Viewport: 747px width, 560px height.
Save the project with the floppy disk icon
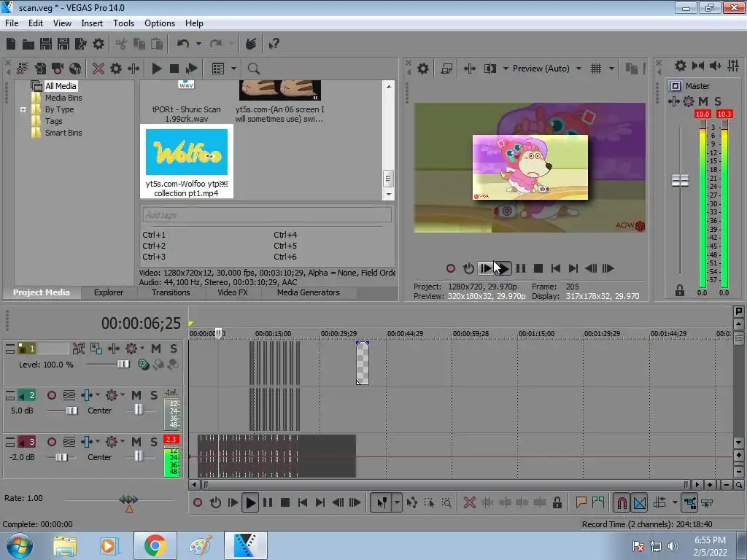click(46, 44)
